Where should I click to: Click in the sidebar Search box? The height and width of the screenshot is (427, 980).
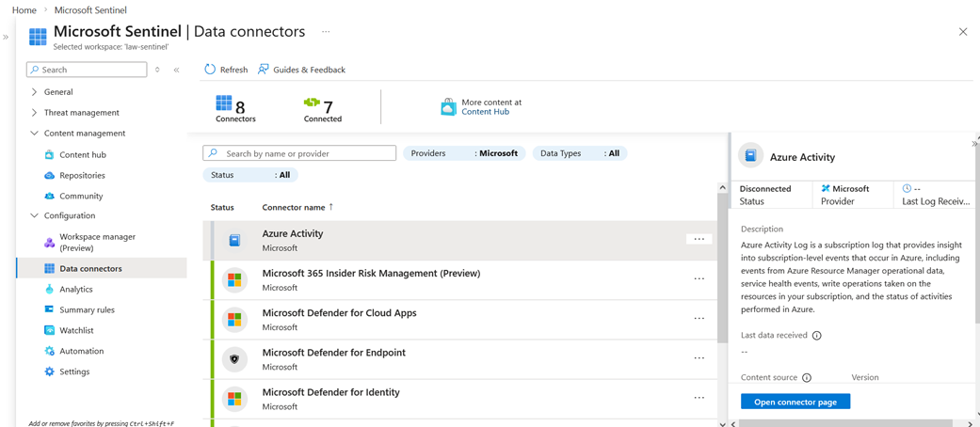click(87, 70)
